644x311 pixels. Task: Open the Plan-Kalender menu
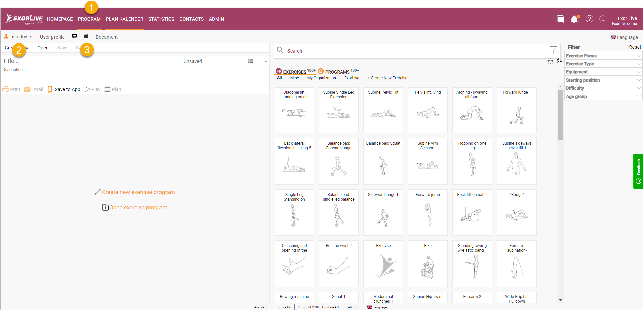(125, 19)
